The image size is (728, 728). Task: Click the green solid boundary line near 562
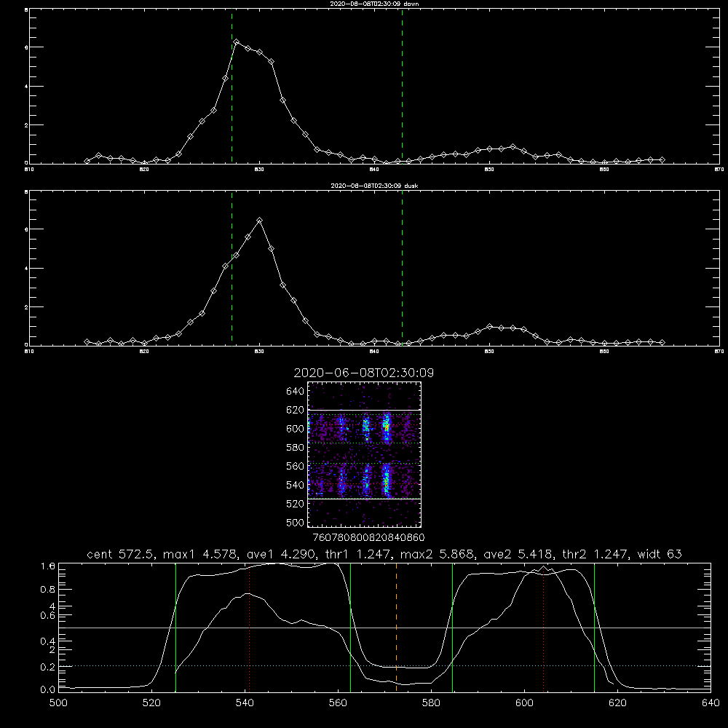[x=350, y=628]
